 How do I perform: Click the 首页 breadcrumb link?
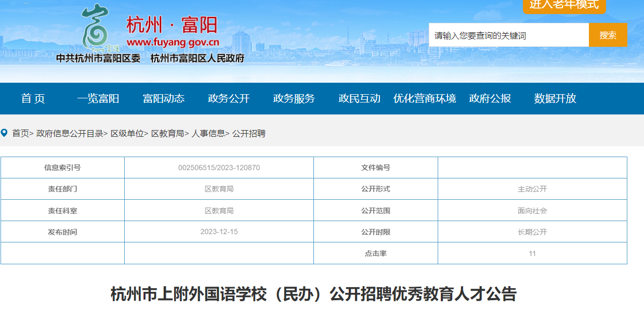click(x=21, y=133)
